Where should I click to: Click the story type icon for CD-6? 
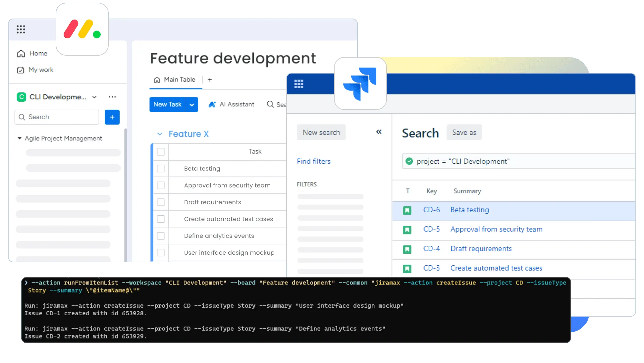pos(407,210)
